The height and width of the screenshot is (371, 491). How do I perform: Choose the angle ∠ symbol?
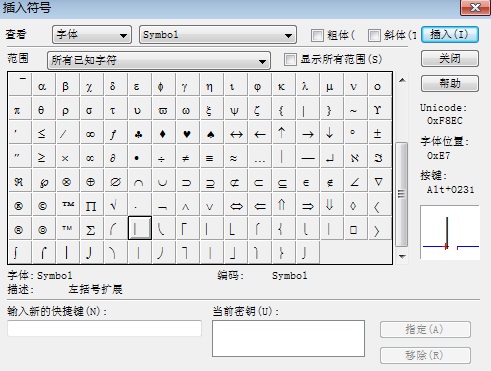[x=355, y=180]
